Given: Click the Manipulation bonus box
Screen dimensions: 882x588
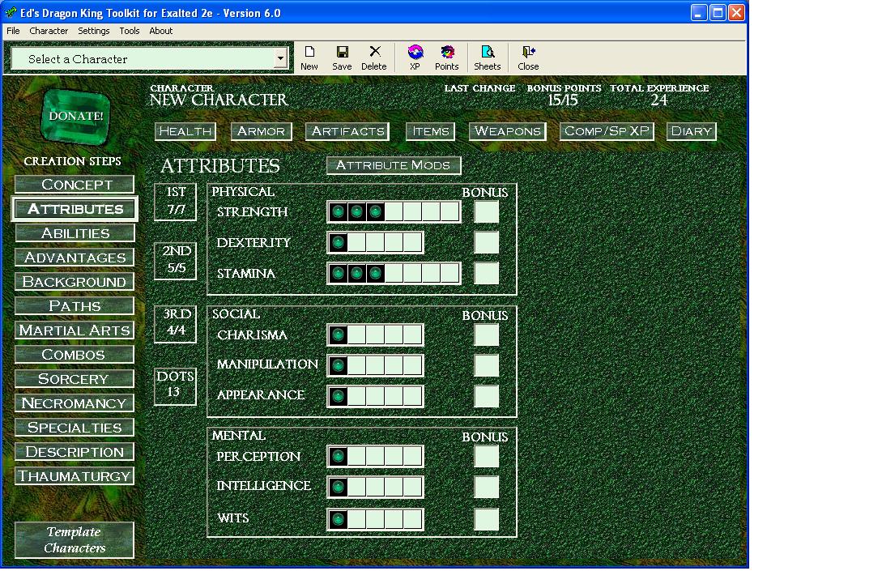Looking at the screenshot, I should click(486, 365).
